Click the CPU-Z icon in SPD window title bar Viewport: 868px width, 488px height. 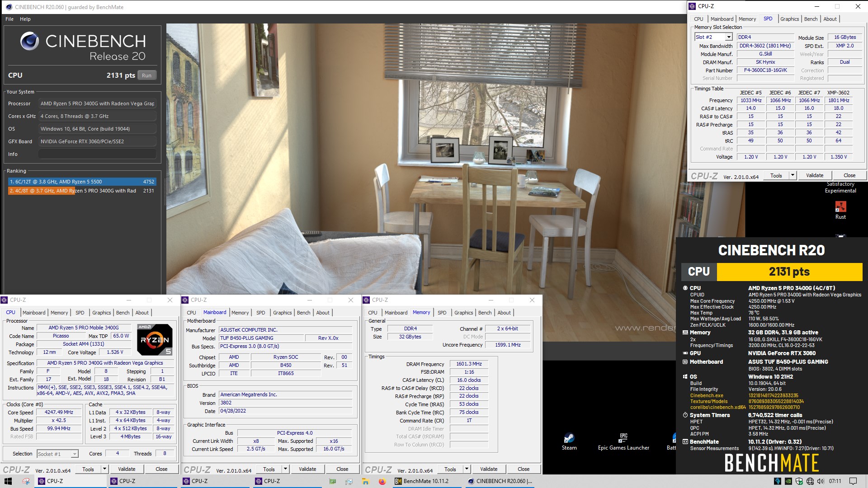(692, 6)
